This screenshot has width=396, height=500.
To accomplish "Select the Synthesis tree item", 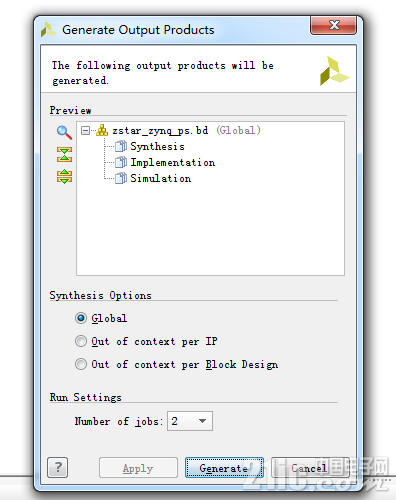I will coord(157,146).
